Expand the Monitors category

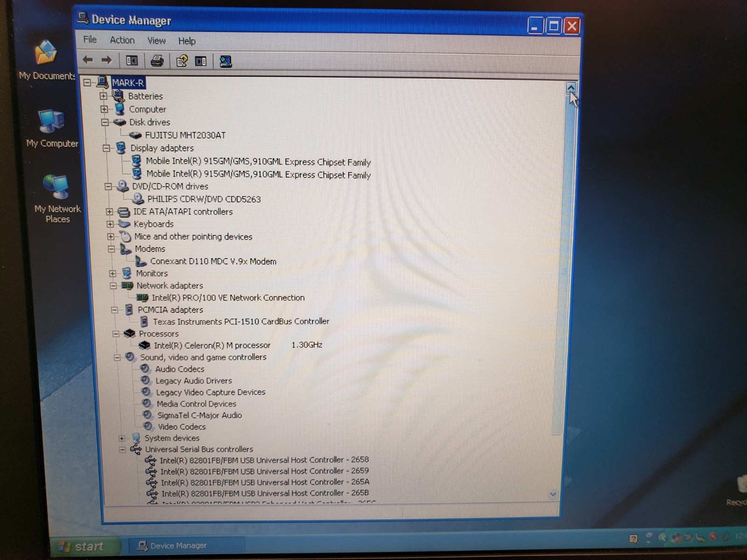(x=113, y=273)
